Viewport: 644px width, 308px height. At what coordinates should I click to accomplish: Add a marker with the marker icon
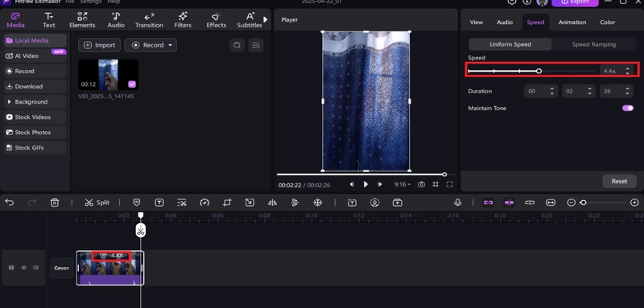pyautogui.click(x=137, y=203)
